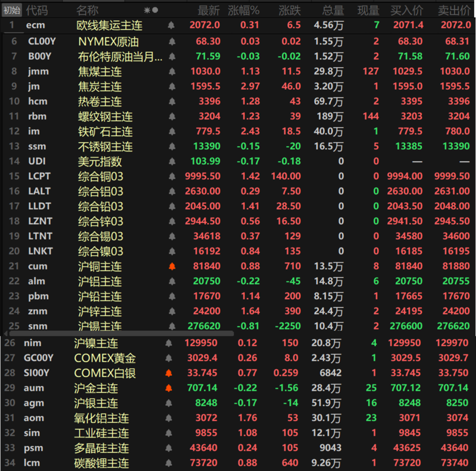This screenshot has width=476, height=471.
Task: Click the bell icon for 不锈钢主连
Action: (172, 146)
